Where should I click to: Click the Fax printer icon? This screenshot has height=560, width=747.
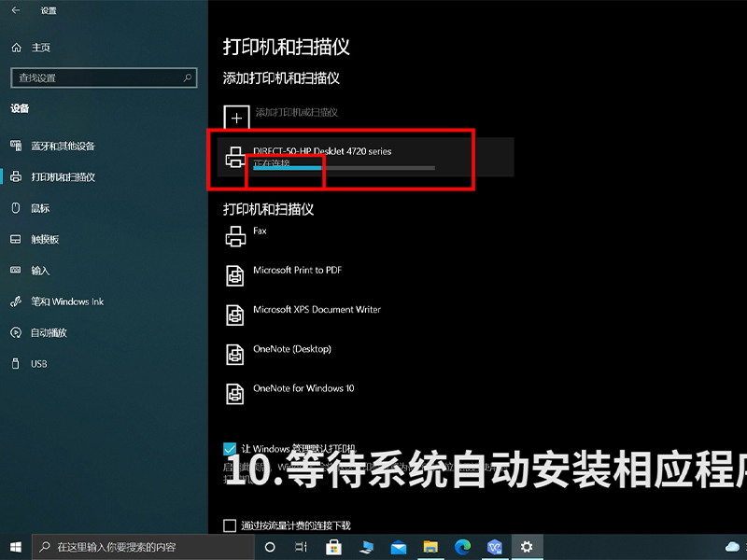click(x=235, y=236)
